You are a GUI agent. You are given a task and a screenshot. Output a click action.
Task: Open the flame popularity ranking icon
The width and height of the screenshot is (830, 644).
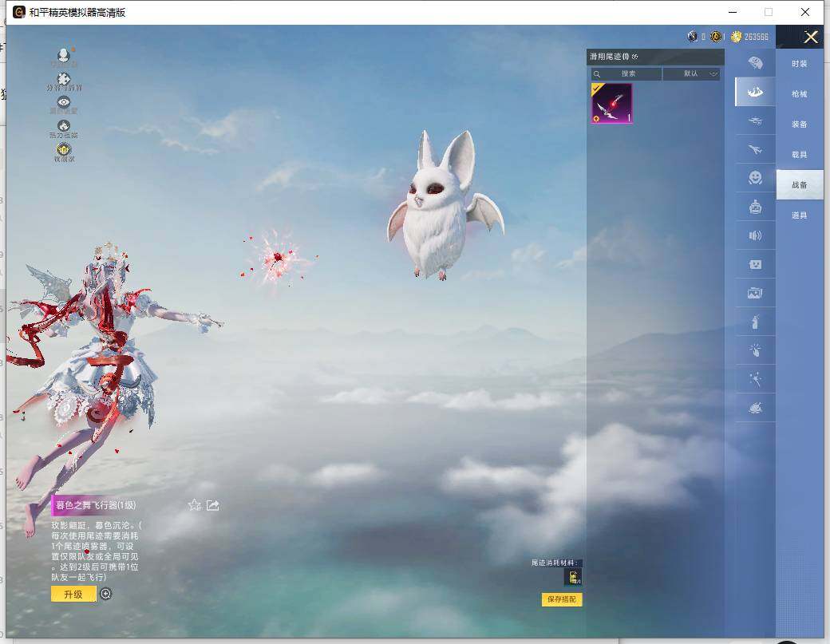pos(64,126)
